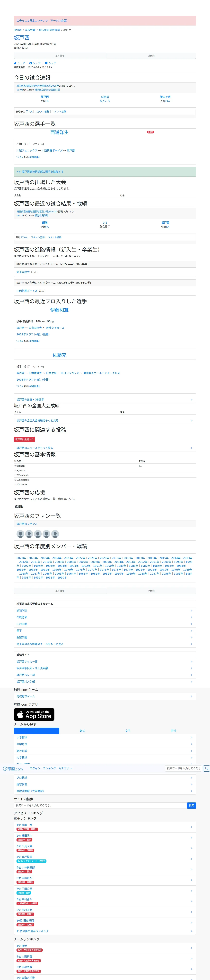Click 埼玉県の高校野球のチームをもっと見る
The image size is (210, 980).
tap(105, 644)
